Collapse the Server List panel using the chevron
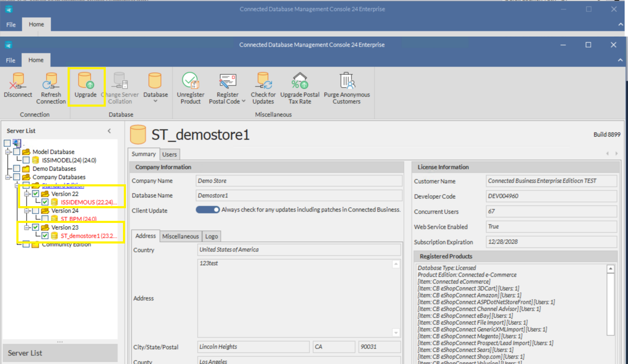The image size is (628, 364). click(110, 131)
